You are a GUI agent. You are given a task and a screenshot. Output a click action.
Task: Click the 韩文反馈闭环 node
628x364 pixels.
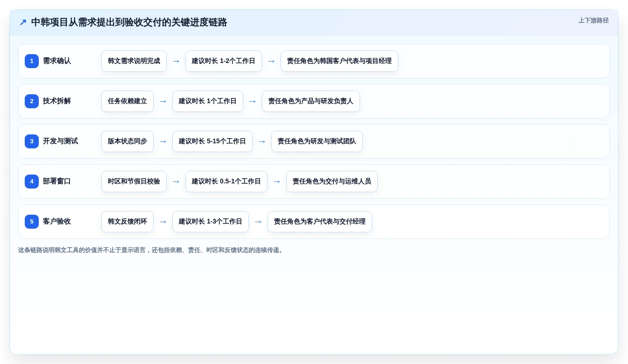point(127,222)
